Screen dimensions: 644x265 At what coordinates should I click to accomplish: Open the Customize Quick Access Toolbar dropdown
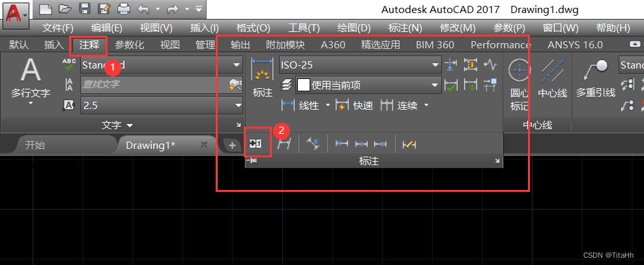[x=198, y=8]
